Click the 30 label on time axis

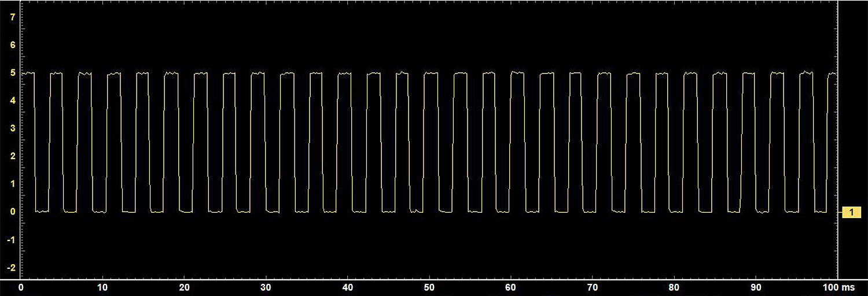(266, 287)
